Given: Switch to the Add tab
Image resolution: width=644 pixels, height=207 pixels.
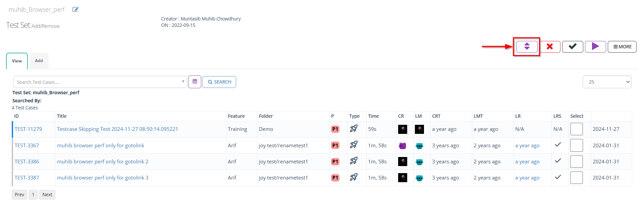Looking at the screenshot, I should pyautogui.click(x=39, y=61).
